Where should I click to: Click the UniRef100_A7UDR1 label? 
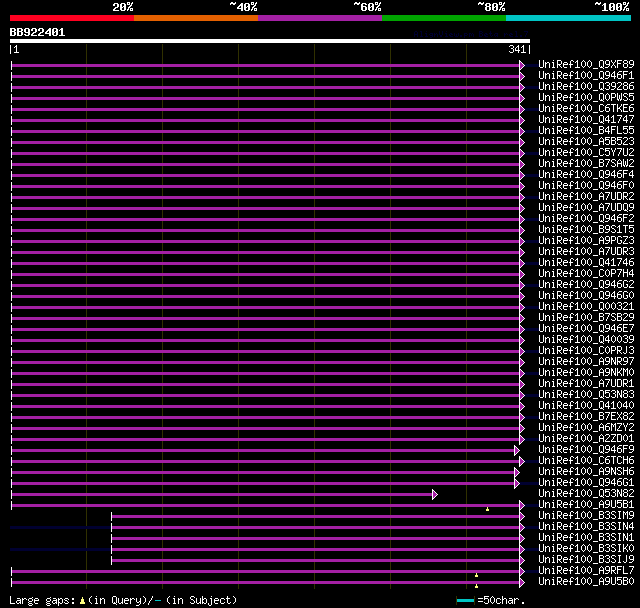click(586, 384)
